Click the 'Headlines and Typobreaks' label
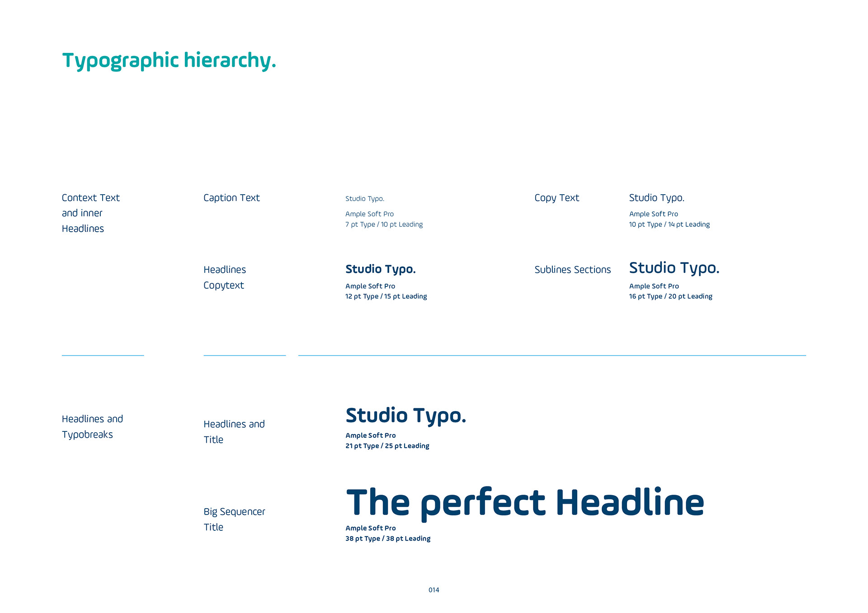 (92, 426)
